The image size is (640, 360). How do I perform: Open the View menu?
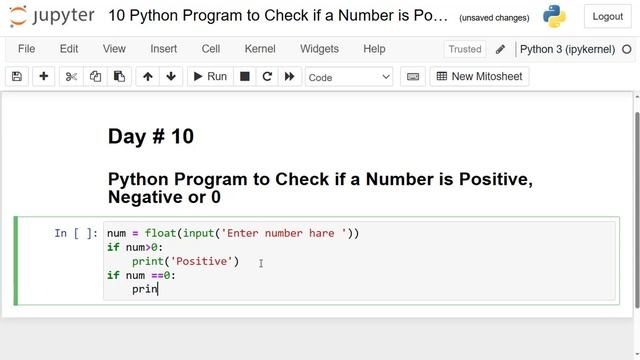pyautogui.click(x=114, y=49)
